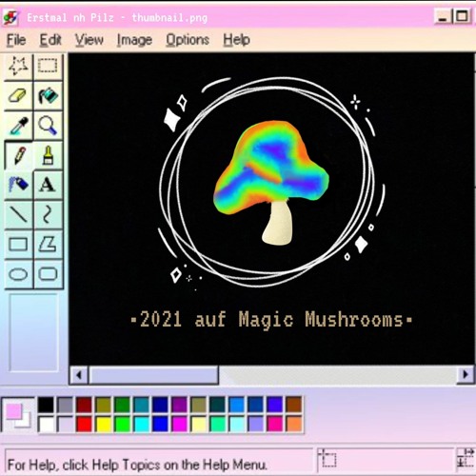Open the Options menu
The height and width of the screenshot is (476, 476).
coord(188,40)
